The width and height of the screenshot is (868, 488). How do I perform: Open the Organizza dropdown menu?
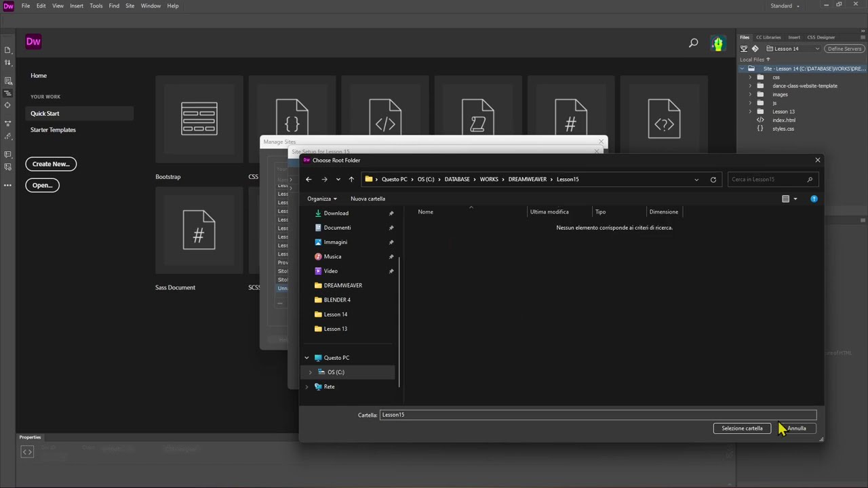click(322, 199)
